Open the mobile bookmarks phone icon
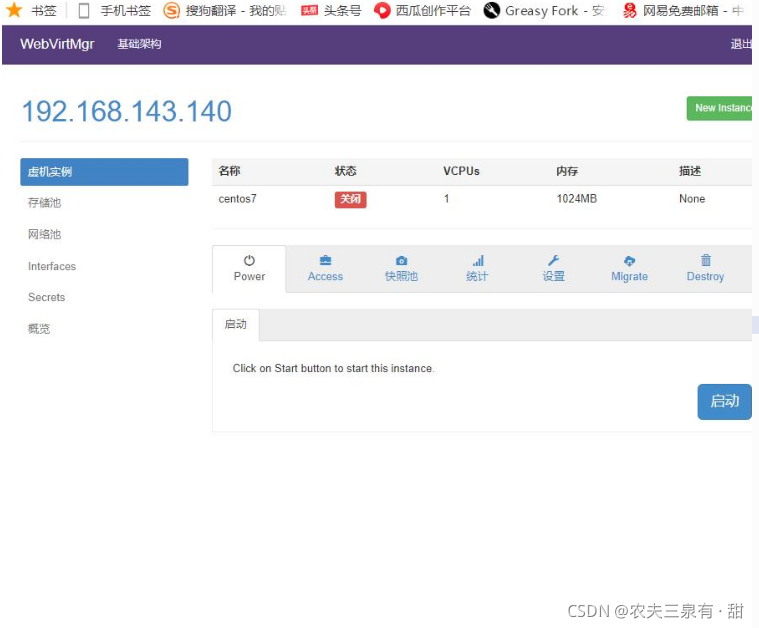 point(84,10)
